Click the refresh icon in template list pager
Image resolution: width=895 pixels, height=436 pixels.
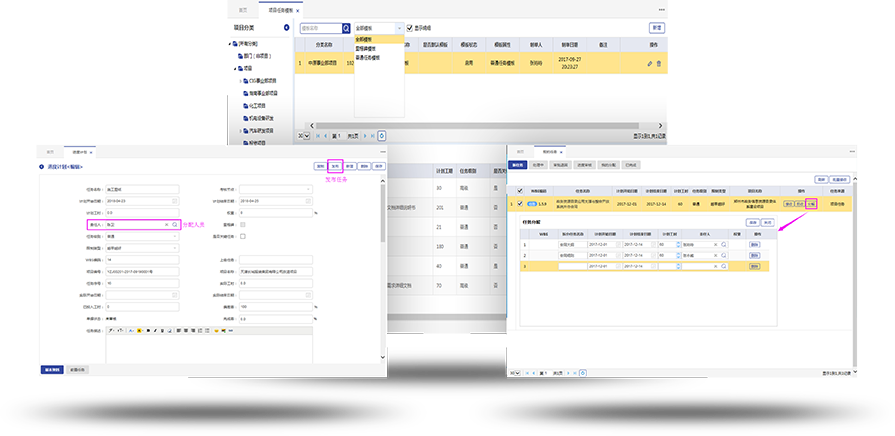tap(382, 135)
